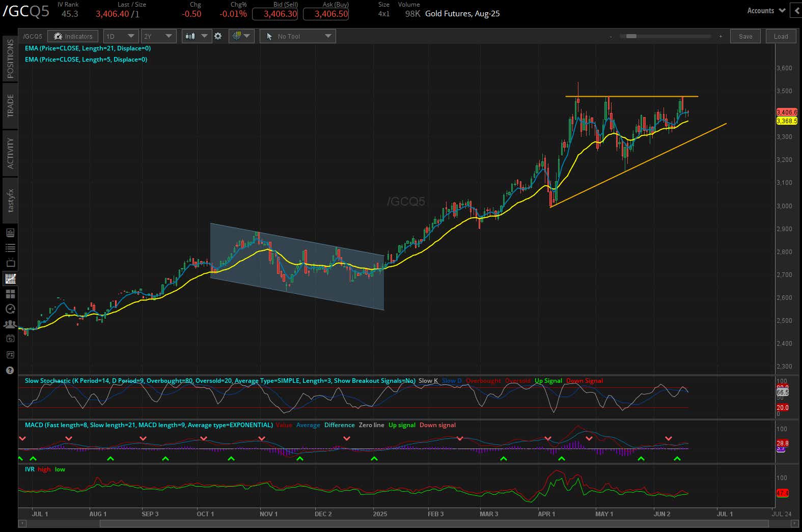Click the Save chart button
The image size is (802, 532).
(745, 36)
